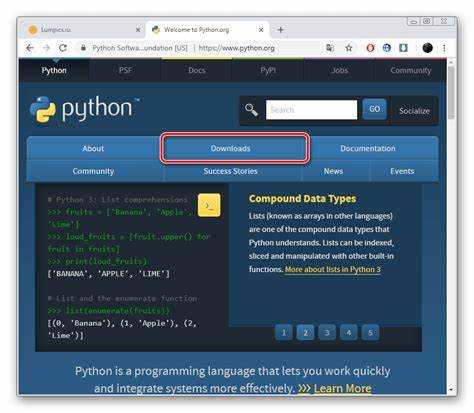The height and width of the screenshot is (413, 474).
Task: Launch the interactive shell yellow icon
Action: [x=209, y=205]
